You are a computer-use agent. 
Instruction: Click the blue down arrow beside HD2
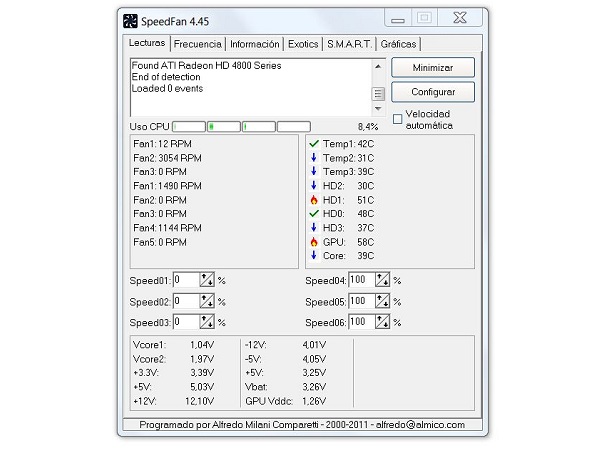coord(314,185)
